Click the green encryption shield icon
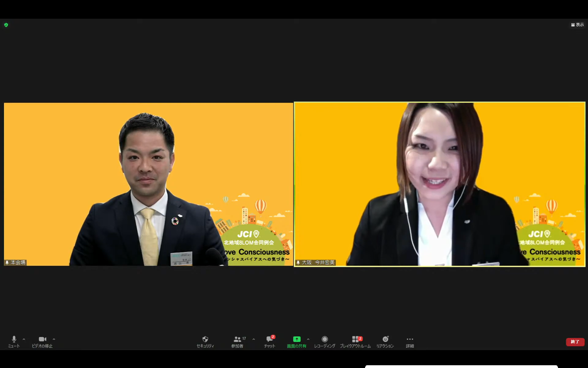588x368 pixels. tap(6, 25)
